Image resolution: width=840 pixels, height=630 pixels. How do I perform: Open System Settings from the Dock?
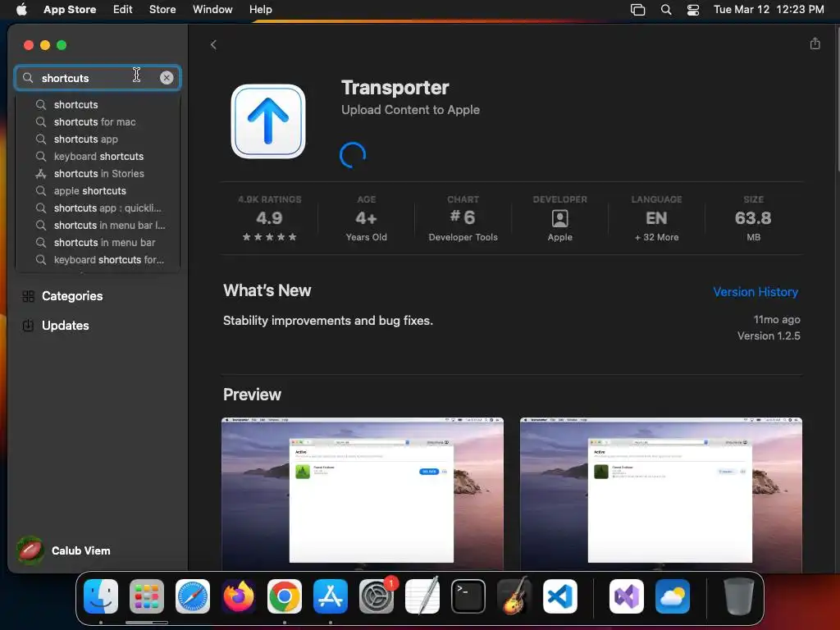[x=376, y=596]
